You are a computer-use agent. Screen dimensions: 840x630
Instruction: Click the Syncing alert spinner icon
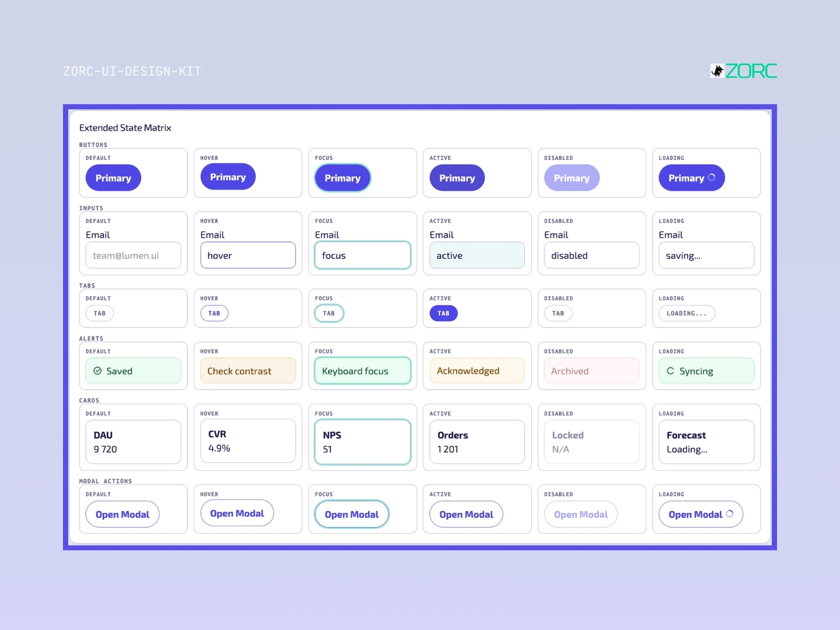pyautogui.click(x=670, y=371)
